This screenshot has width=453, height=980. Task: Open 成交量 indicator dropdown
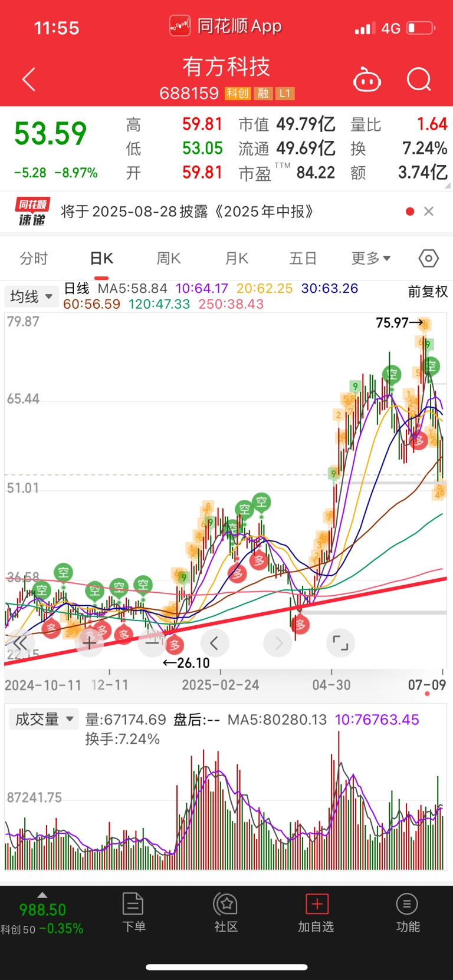44,719
